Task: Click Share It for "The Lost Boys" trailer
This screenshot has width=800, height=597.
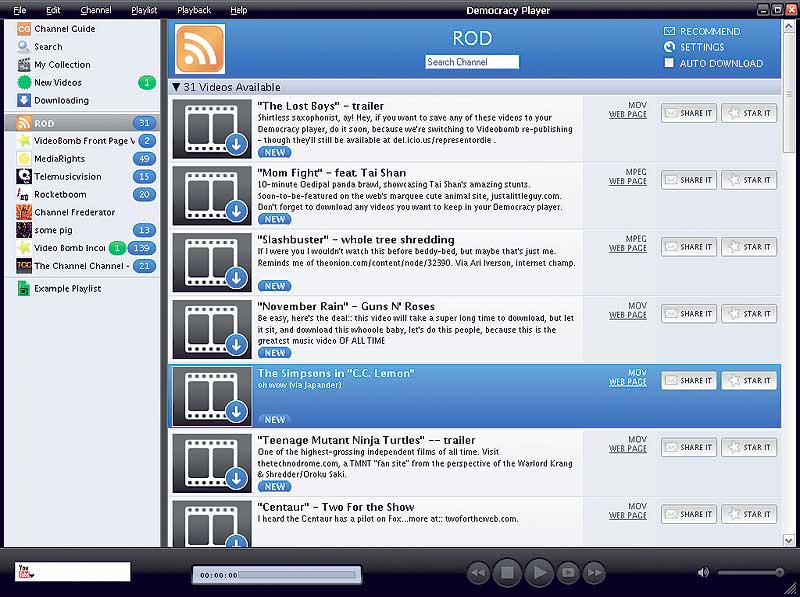Action: coord(689,113)
